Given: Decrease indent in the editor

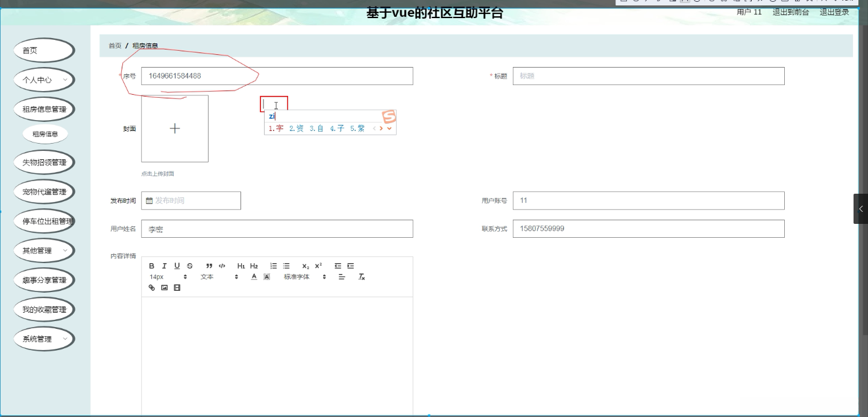Looking at the screenshot, I should pos(338,266).
